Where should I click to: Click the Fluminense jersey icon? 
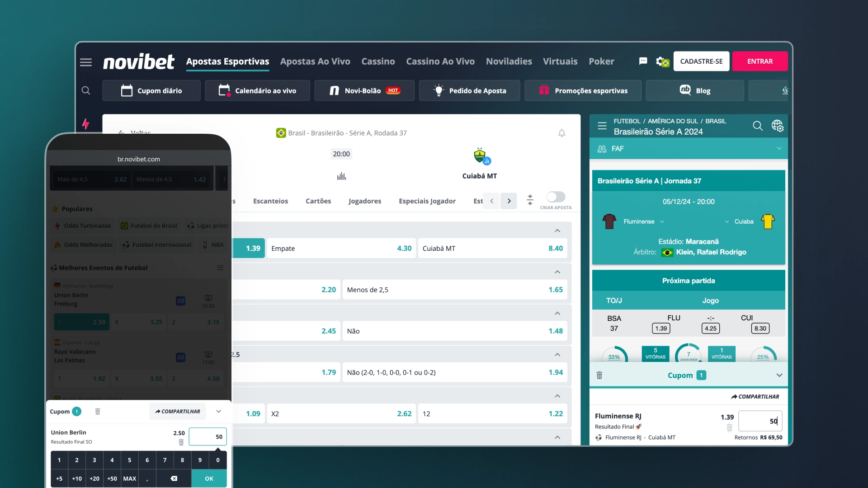(x=609, y=221)
